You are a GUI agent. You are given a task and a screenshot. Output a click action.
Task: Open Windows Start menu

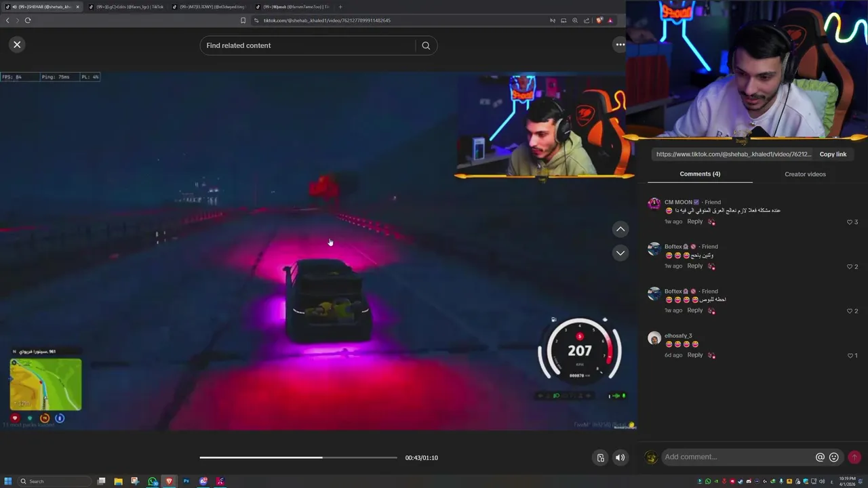8,481
